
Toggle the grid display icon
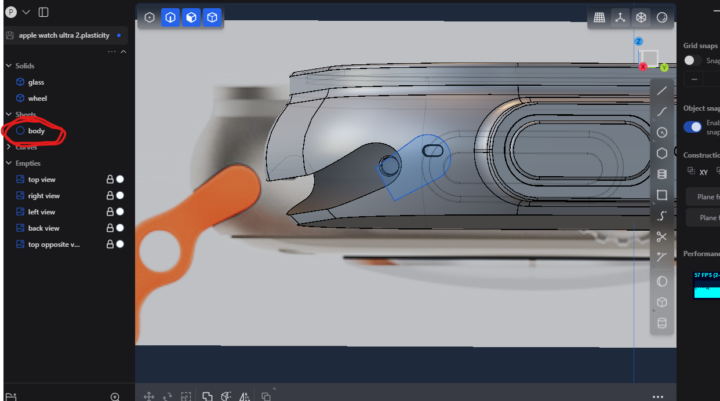[x=600, y=18]
